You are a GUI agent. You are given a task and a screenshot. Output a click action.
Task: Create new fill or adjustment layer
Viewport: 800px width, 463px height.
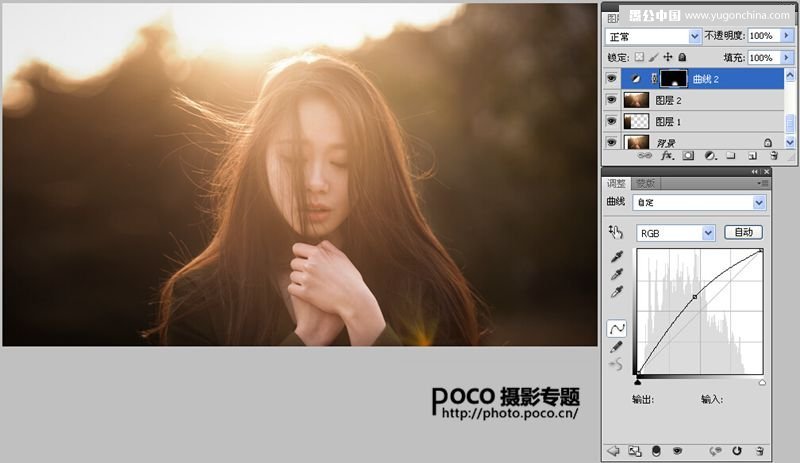[x=710, y=156]
